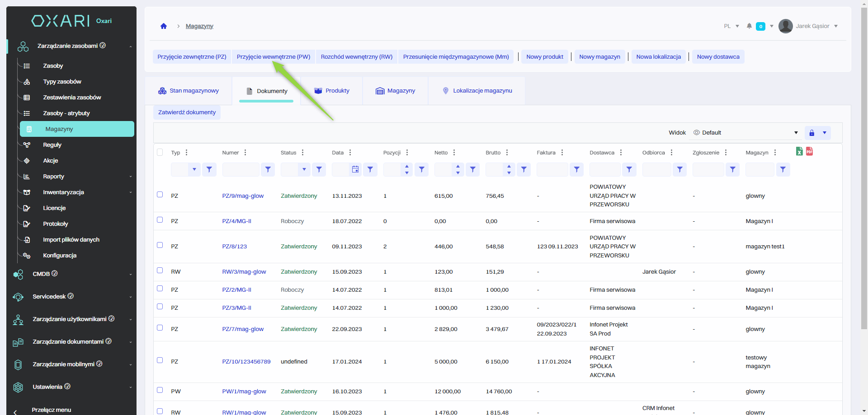Select all rows with header checkbox
868x415 pixels.
coord(160,152)
